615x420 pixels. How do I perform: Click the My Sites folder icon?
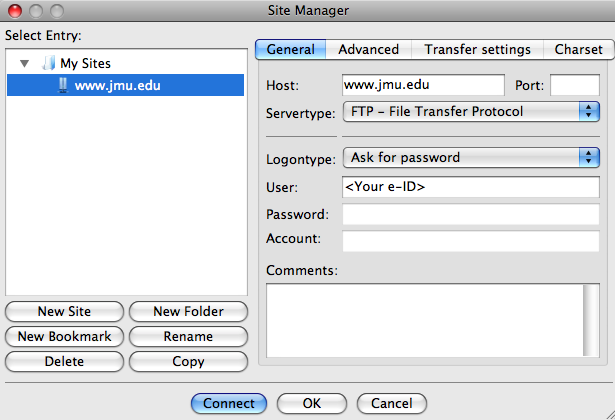pyautogui.click(x=49, y=63)
